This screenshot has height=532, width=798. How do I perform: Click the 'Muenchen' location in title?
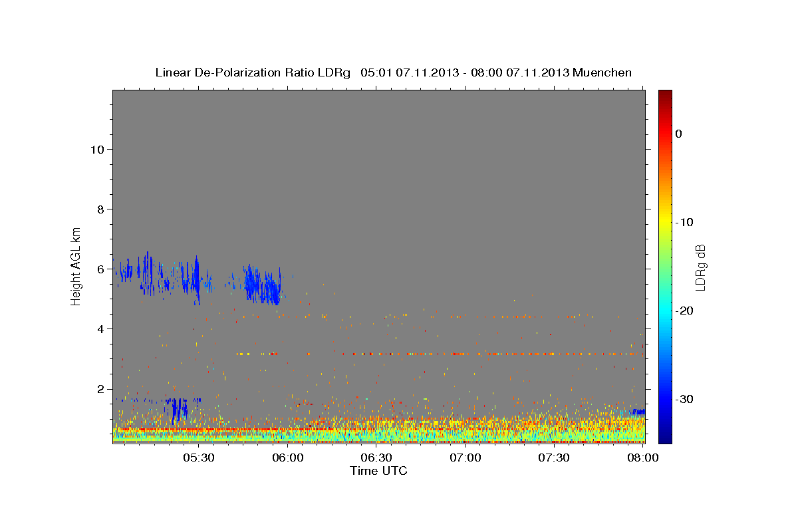[603, 72]
